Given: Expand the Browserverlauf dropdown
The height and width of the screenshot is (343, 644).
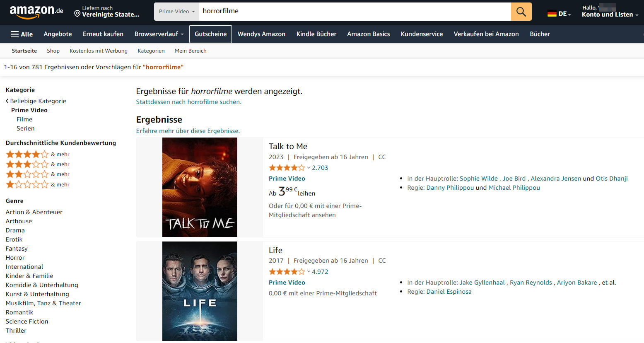Looking at the screenshot, I should pyautogui.click(x=159, y=34).
